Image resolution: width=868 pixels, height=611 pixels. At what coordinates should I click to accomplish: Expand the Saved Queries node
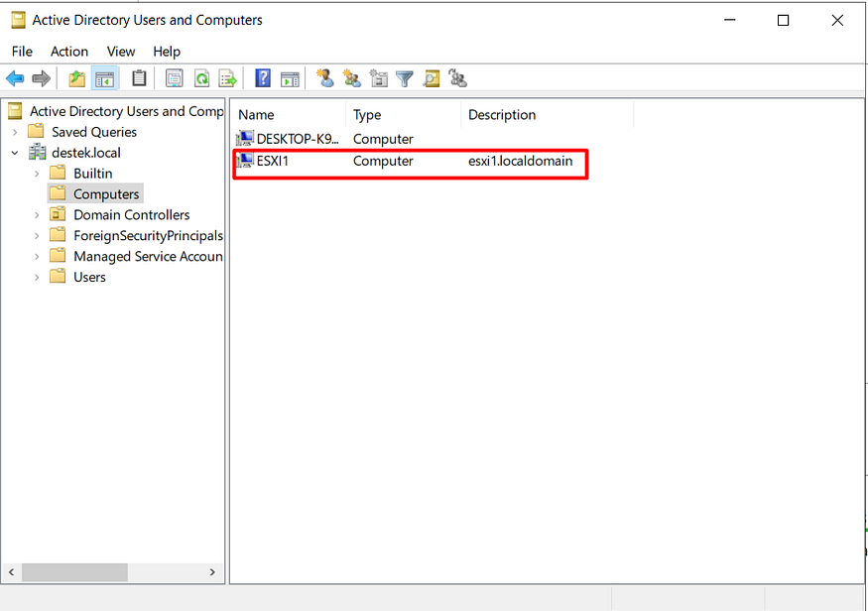(x=15, y=132)
